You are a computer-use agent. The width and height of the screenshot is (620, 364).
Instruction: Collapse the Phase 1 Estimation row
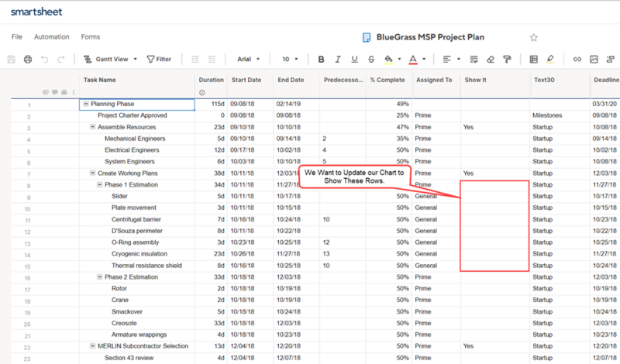100,184
